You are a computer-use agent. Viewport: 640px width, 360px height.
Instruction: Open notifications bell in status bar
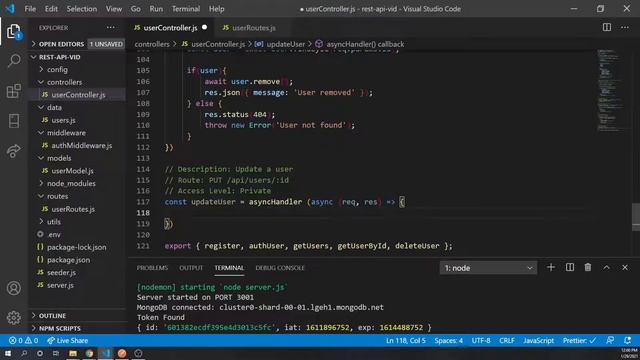click(628, 340)
